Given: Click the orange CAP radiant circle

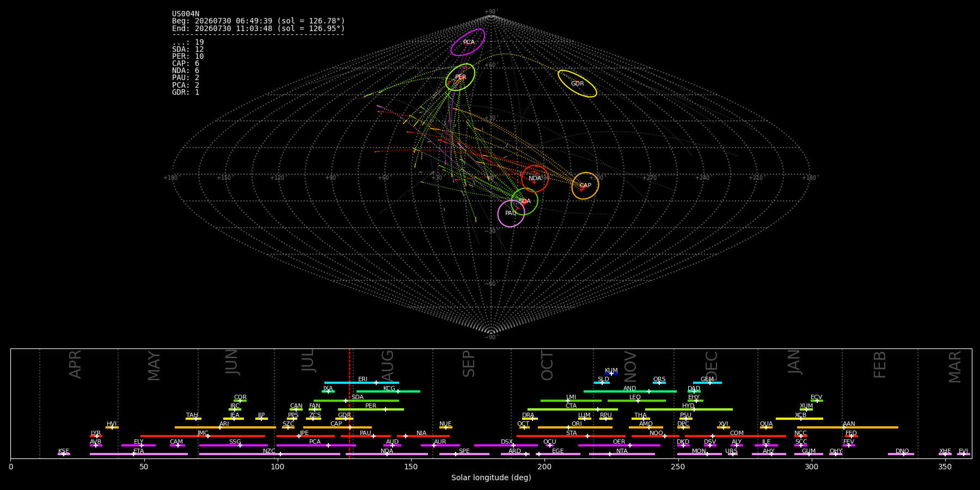Looking at the screenshot, I should pyautogui.click(x=585, y=186).
